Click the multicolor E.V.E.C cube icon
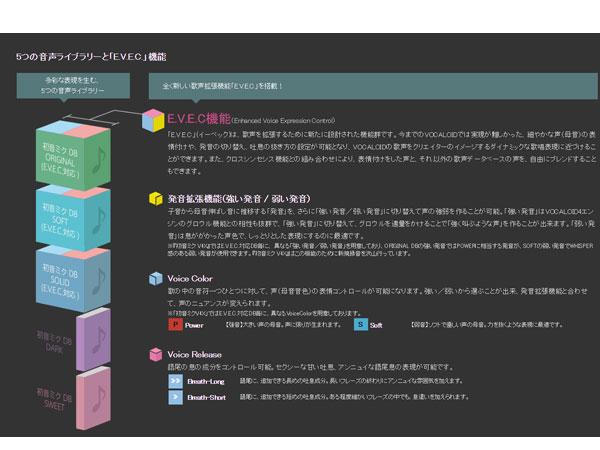The image size is (600, 450). coord(153,120)
